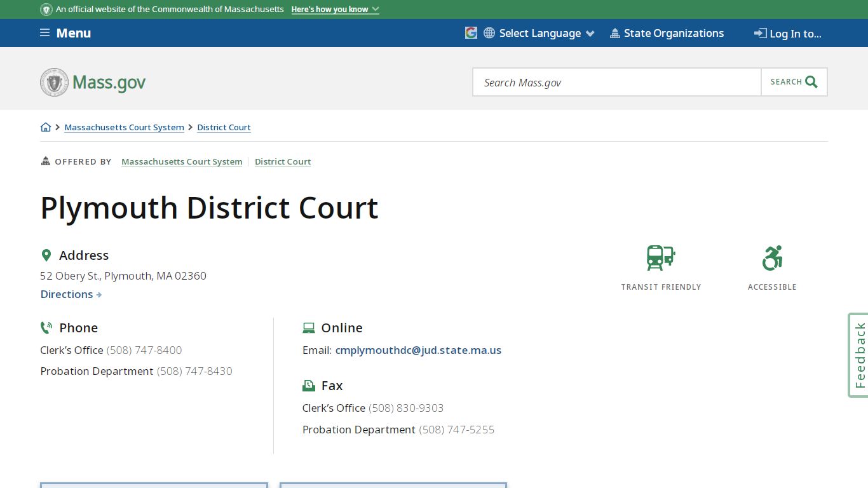Click the Offered By building icon

(x=46, y=161)
